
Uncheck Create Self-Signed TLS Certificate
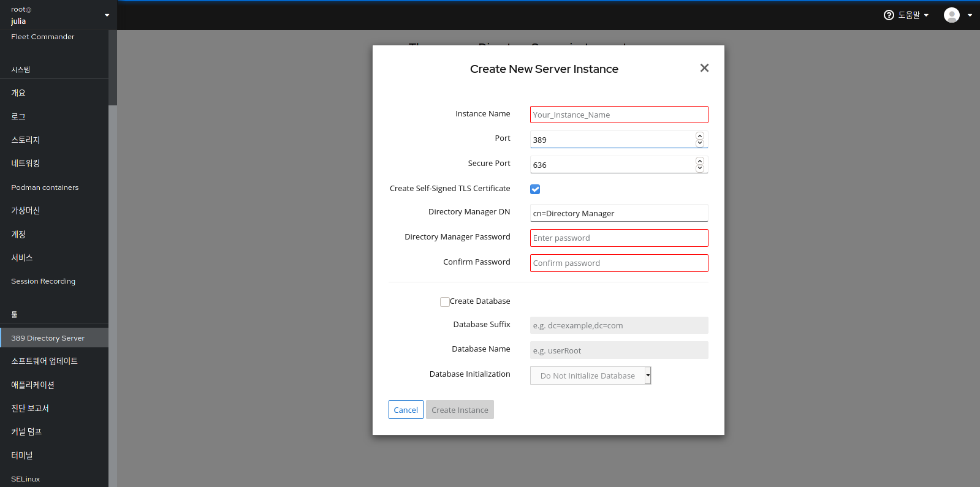coord(535,189)
